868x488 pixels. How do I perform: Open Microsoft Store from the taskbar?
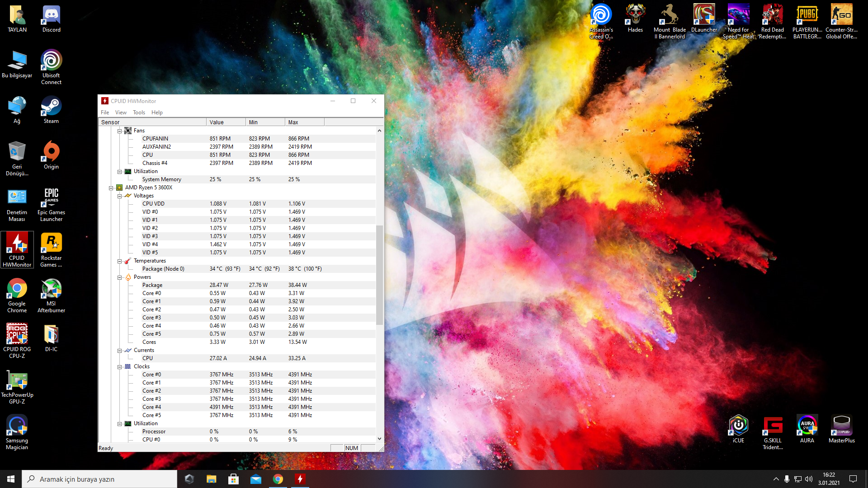pyautogui.click(x=234, y=479)
